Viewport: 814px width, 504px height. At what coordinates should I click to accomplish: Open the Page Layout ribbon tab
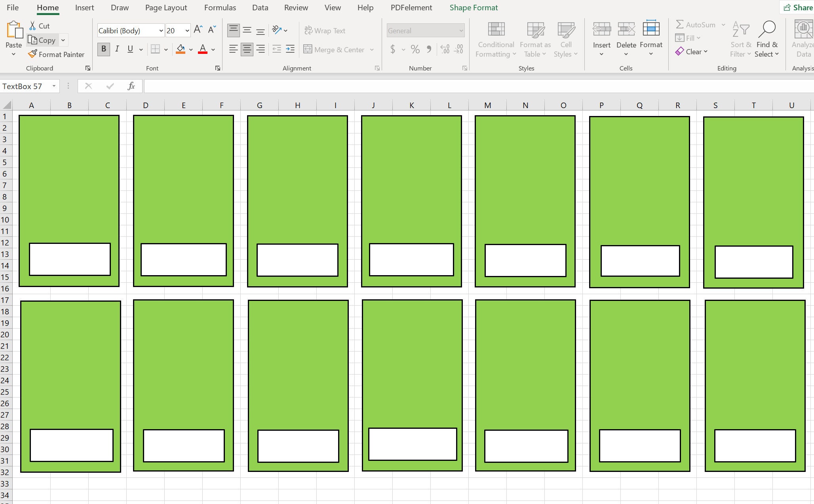tap(166, 8)
